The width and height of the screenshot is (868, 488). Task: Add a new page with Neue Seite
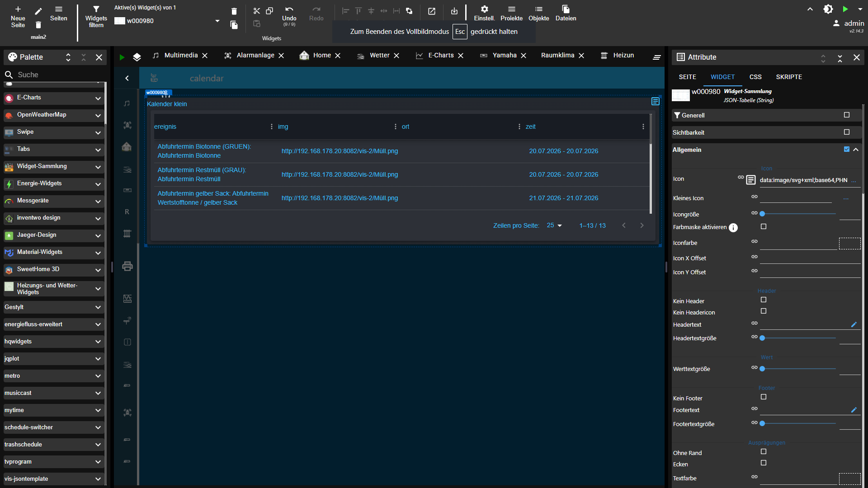click(x=18, y=17)
